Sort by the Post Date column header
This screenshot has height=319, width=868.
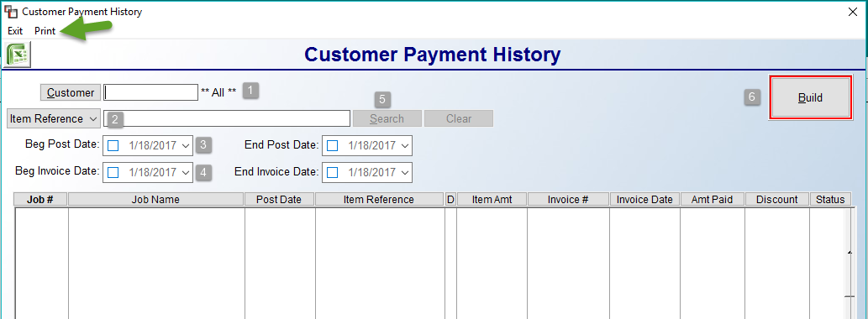[280, 200]
